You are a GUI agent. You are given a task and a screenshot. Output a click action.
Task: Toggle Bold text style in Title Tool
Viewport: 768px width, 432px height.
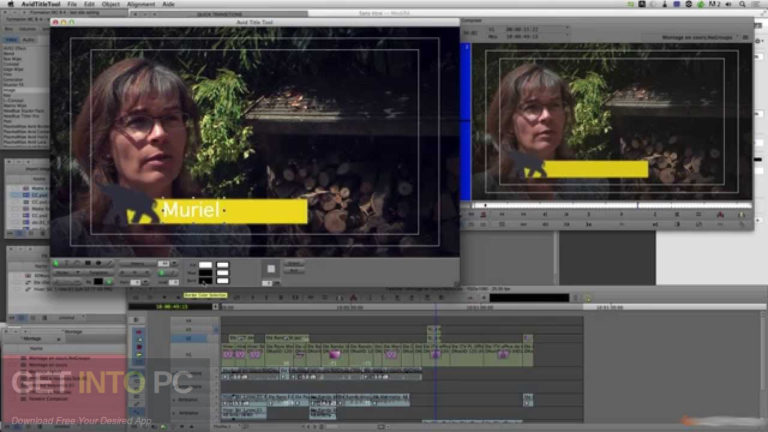click(161, 273)
